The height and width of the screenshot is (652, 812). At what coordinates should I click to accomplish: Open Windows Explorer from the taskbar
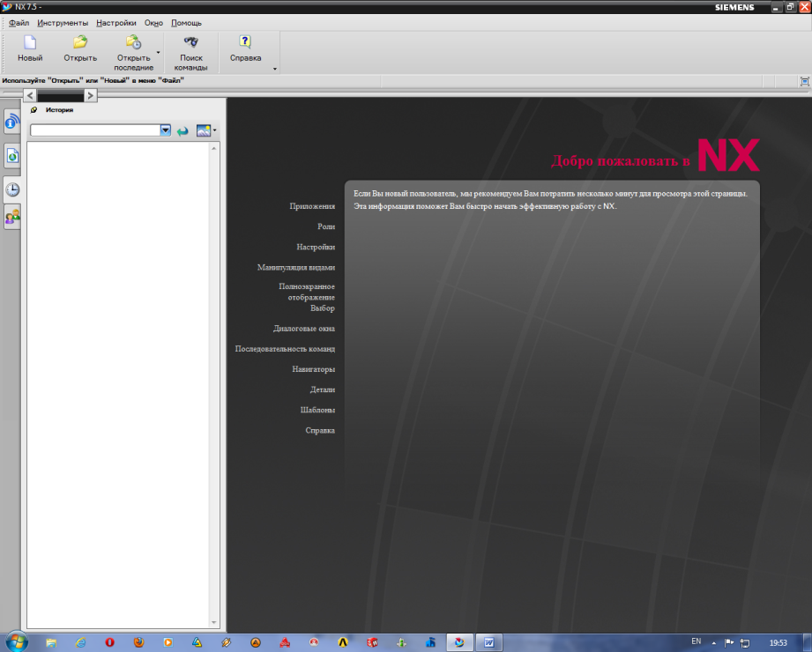[x=51, y=642]
